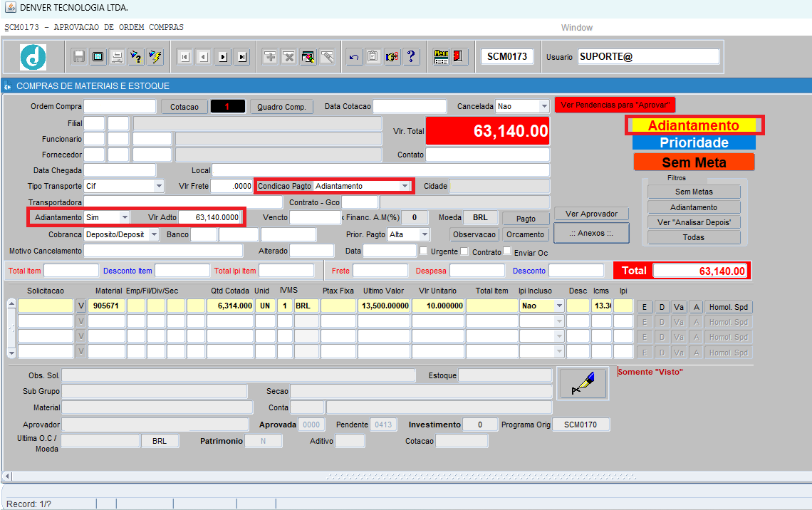
Task: Apply the Adiantamento filter button
Action: (x=694, y=207)
